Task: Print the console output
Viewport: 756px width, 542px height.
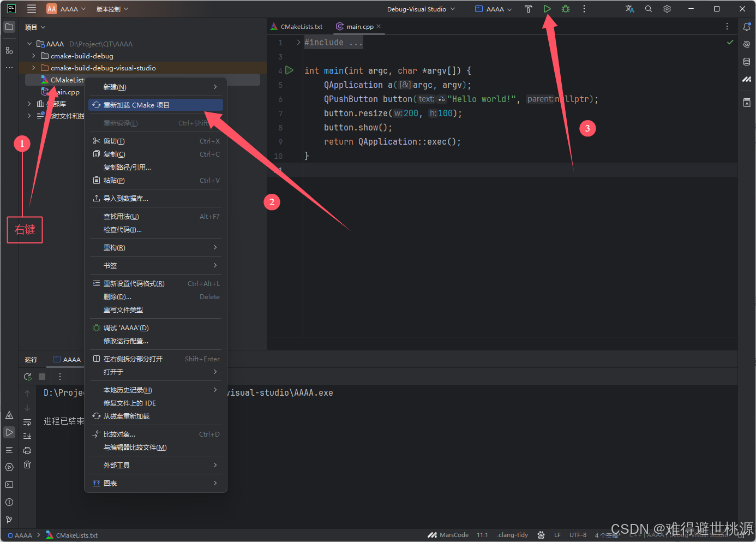Action: coord(27,450)
